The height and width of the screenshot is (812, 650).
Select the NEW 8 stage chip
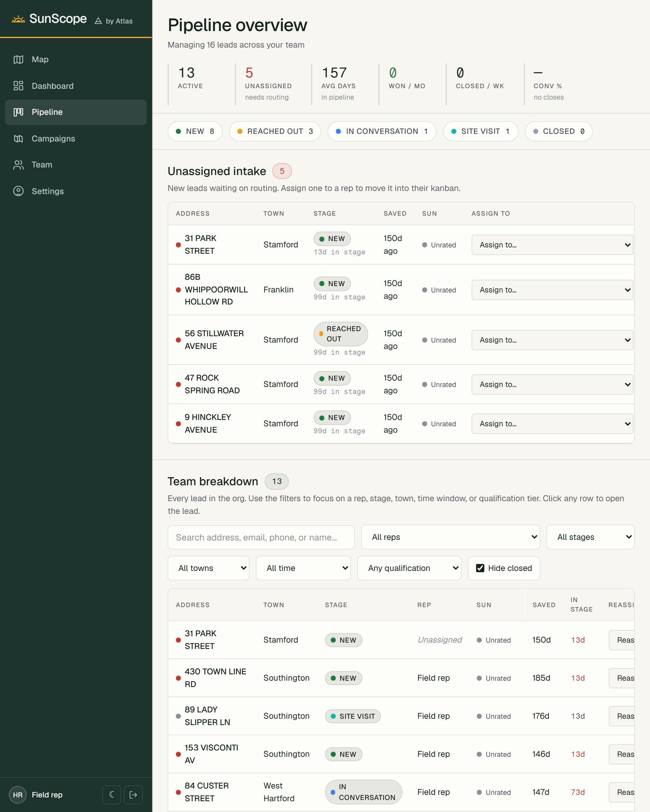[x=195, y=131]
